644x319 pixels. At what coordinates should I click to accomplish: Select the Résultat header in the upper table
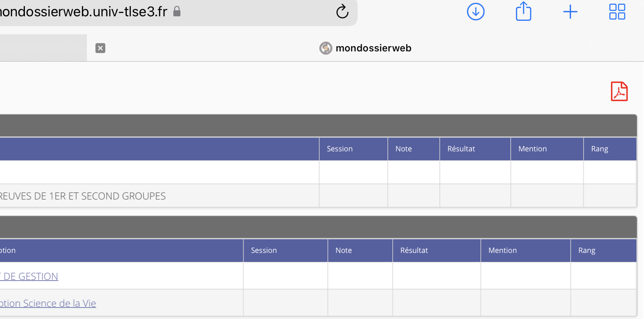pyautogui.click(x=461, y=149)
